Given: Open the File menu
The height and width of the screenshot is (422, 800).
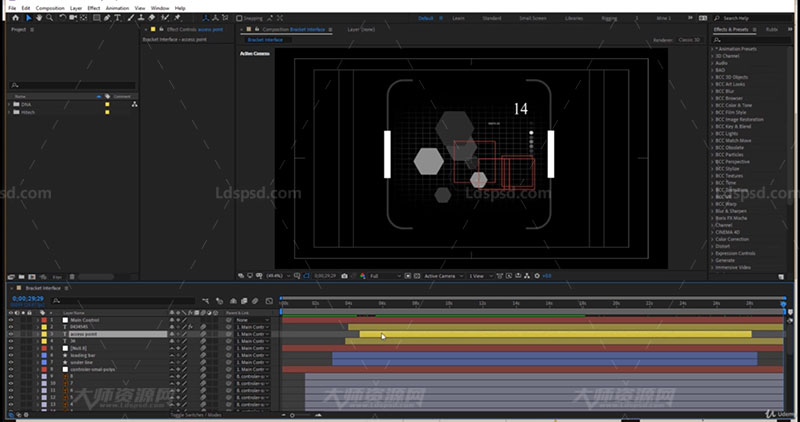Looking at the screenshot, I should 12,8.
